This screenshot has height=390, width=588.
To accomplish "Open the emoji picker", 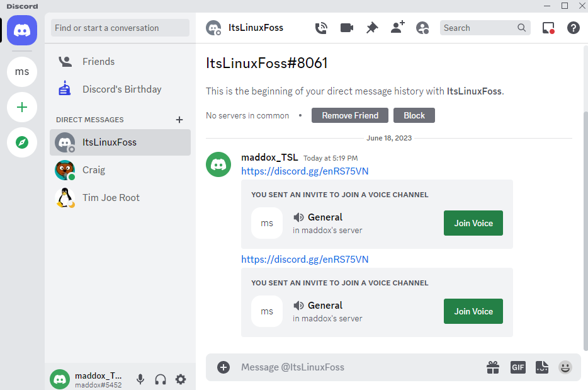I will (565, 367).
